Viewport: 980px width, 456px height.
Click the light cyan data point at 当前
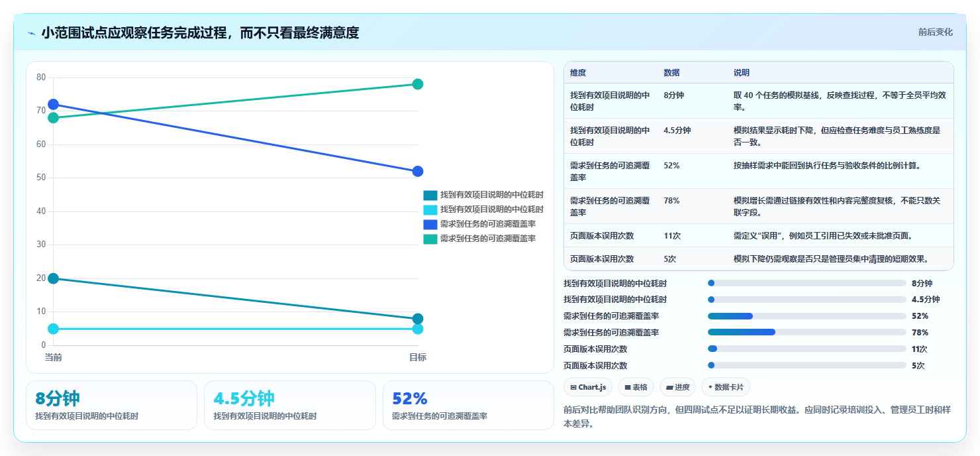click(54, 329)
